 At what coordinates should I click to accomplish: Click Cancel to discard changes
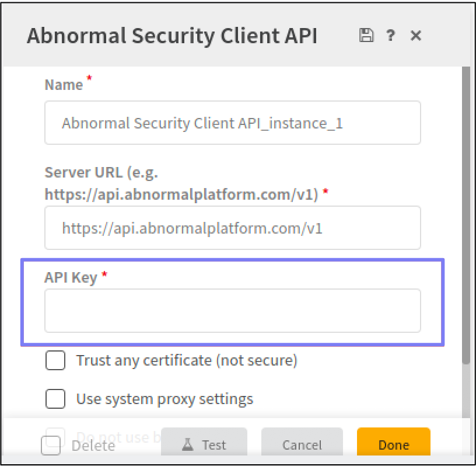(x=302, y=444)
